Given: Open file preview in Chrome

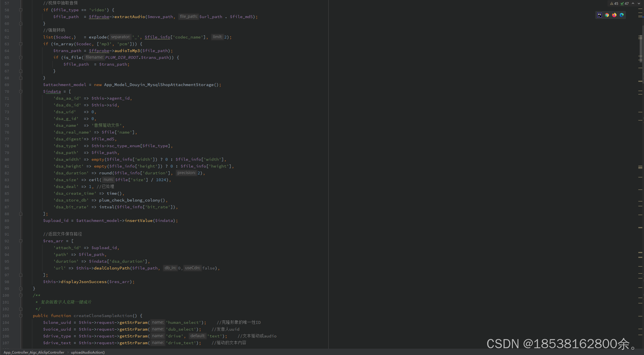Looking at the screenshot, I should point(607,15).
